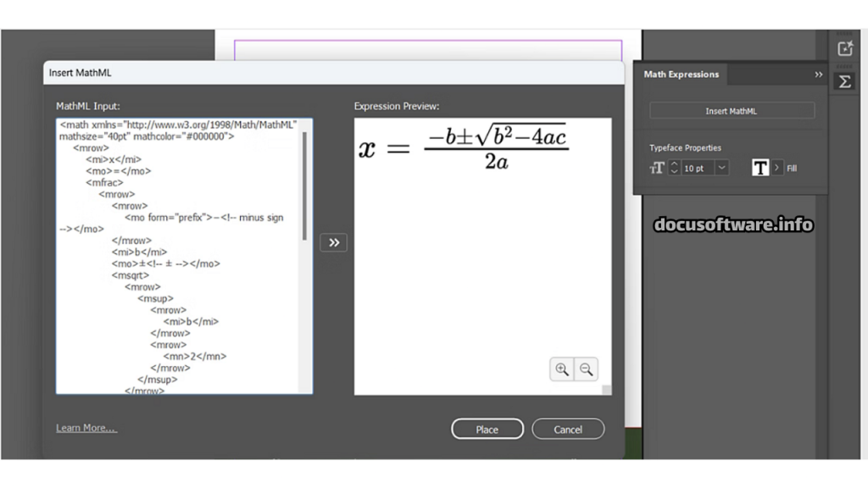Click the double-arrow render expression button
The width and height of the screenshot is (868, 488).
click(x=334, y=242)
